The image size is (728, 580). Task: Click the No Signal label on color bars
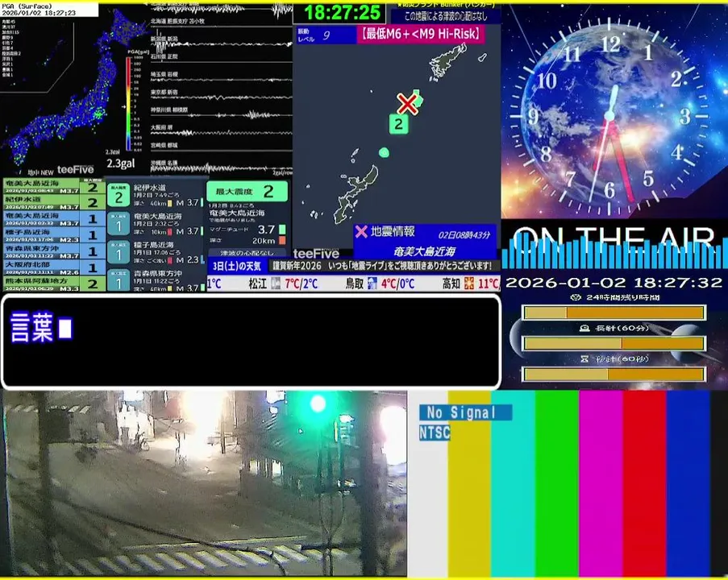click(x=466, y=412)
